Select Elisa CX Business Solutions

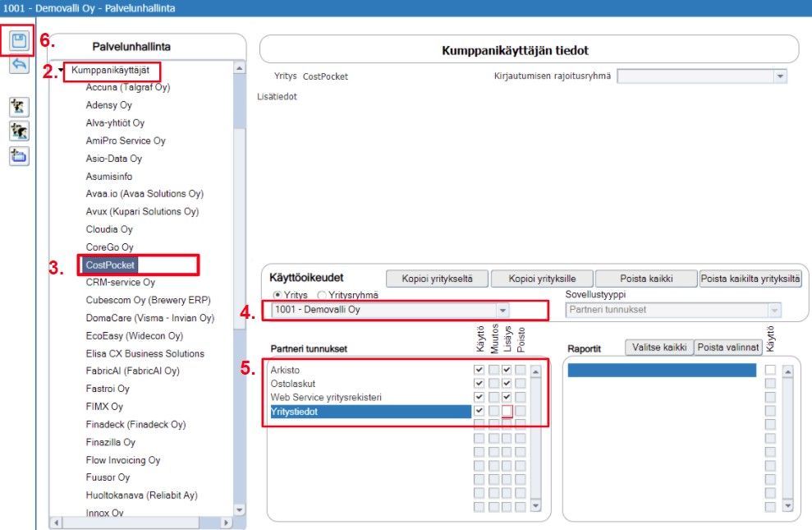pyautogui.click(x=145, y=353)
